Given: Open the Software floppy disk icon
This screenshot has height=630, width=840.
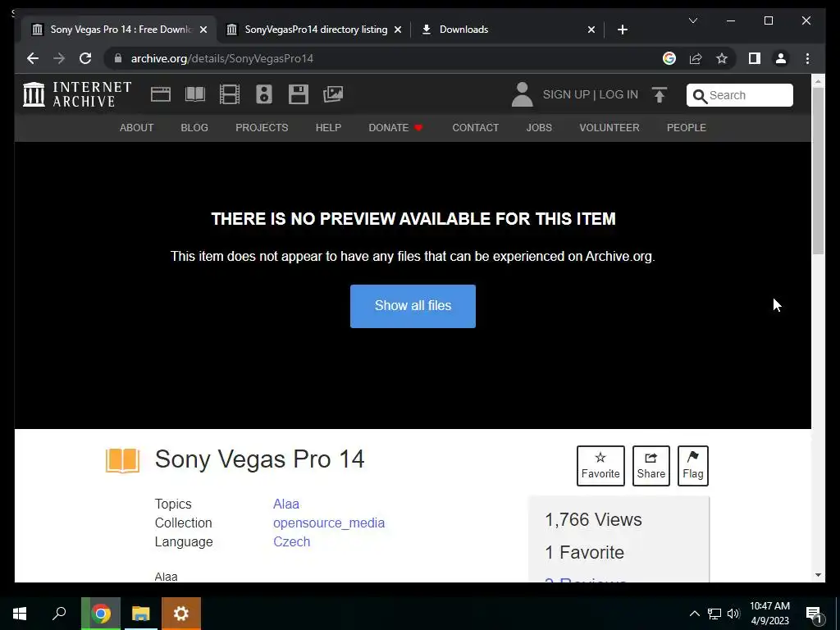Looking at the screenshot, I should [299, 94].
